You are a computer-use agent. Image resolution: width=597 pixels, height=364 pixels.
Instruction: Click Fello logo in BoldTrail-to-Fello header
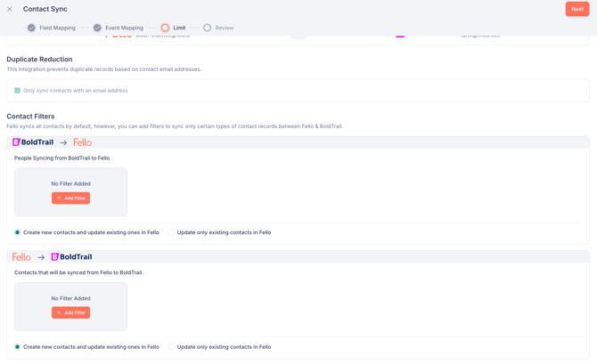pos(82,142)
